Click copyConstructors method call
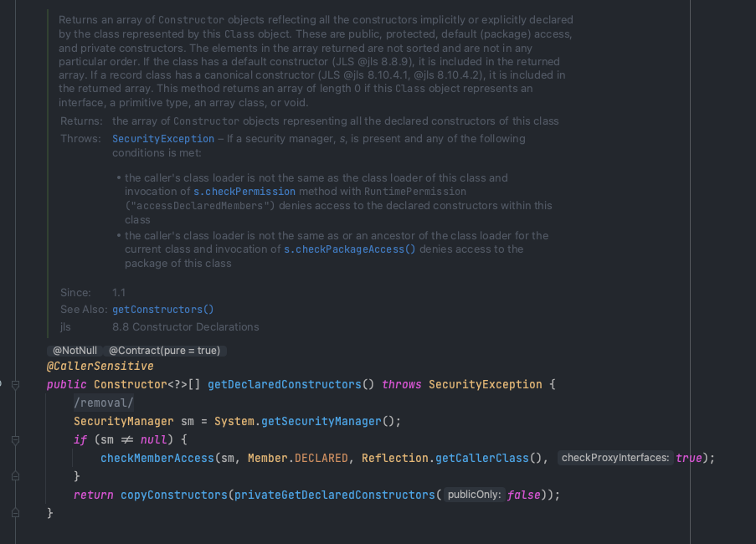This screenshot has height=544, width=756. (174, 495)
